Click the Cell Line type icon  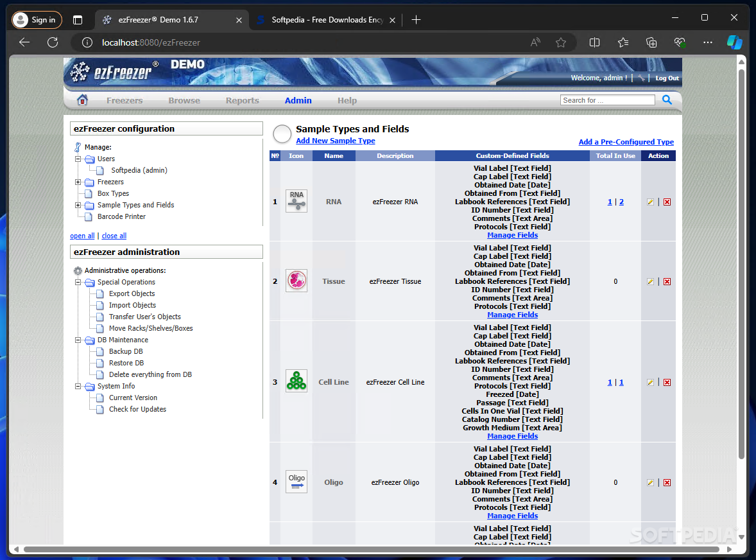[296, 381]
